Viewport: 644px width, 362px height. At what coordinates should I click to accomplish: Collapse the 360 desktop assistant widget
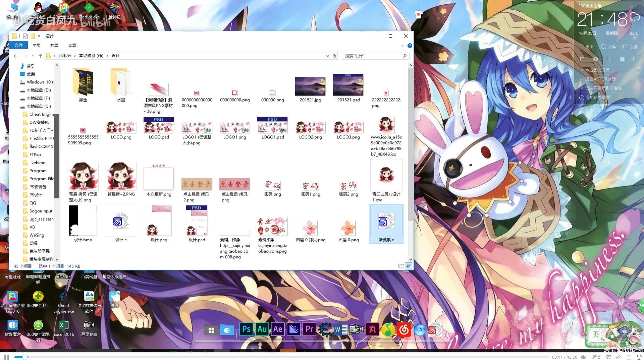click(638, 6)
